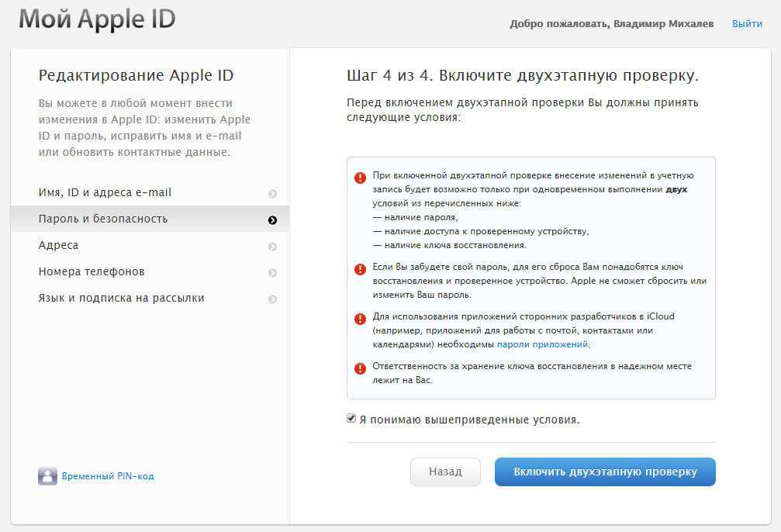This screenshot has width=781, height=532.
Task: Click arrow icon next to Имя, ID и адреса e-mail
Action: 272,194
